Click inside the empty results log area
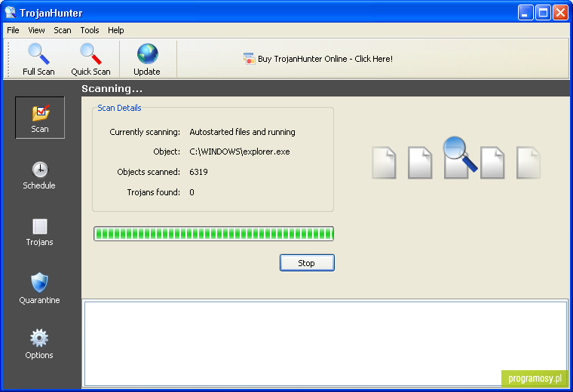The height and width of the screenshot is (392, 573). (x=326, y=344)
